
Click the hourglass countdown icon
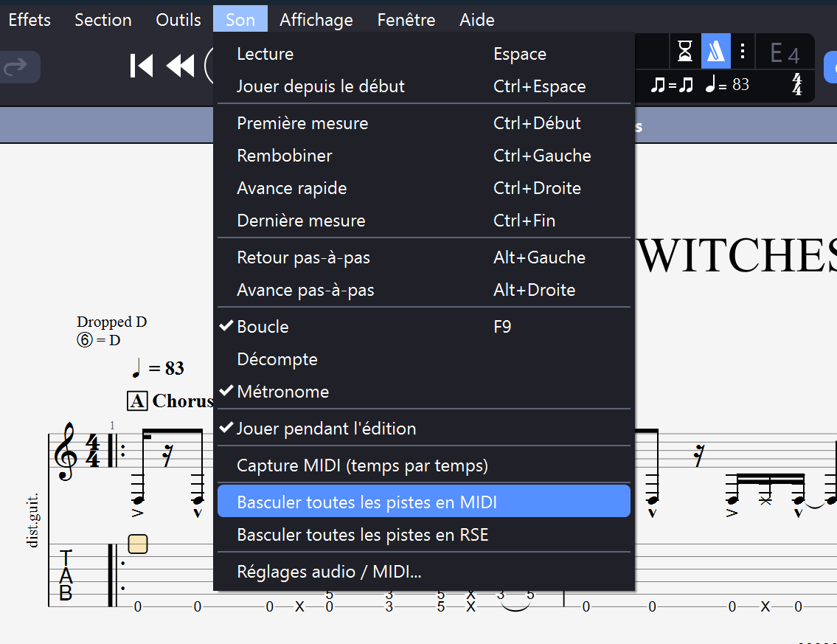click(685, 52)
